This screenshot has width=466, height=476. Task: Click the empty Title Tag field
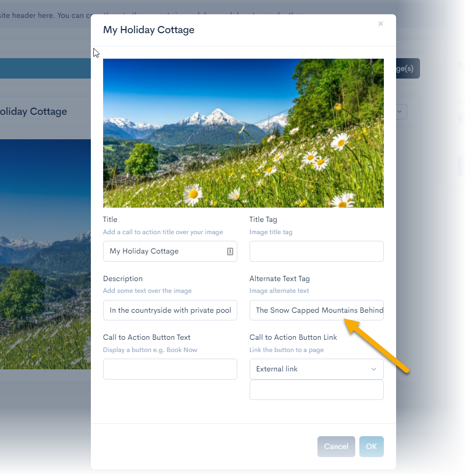[316, 251]
